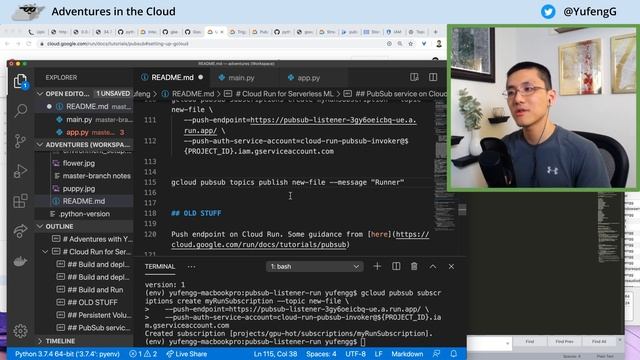
Task: Click the browser reload icon
Action: [x=29, y=44]
